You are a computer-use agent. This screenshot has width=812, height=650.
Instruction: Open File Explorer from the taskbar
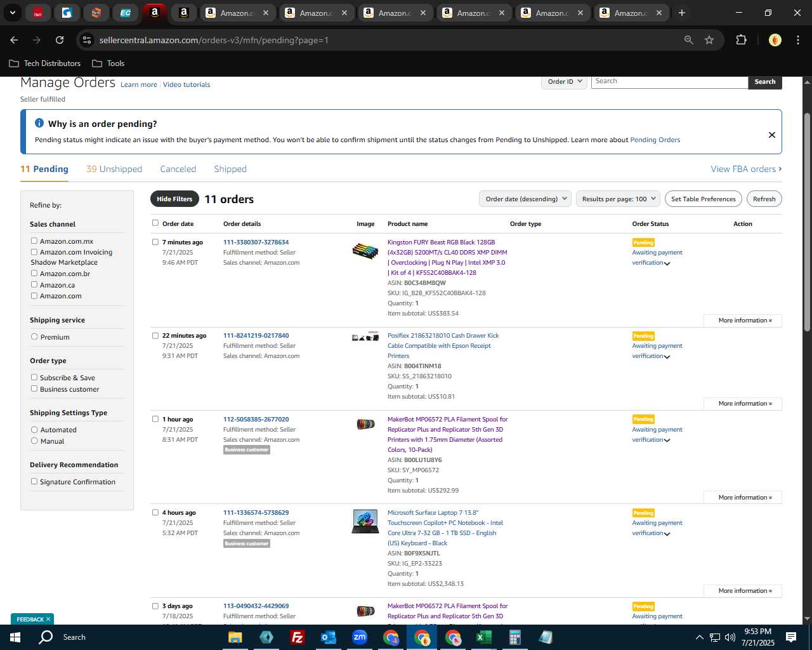pos(235,637)
